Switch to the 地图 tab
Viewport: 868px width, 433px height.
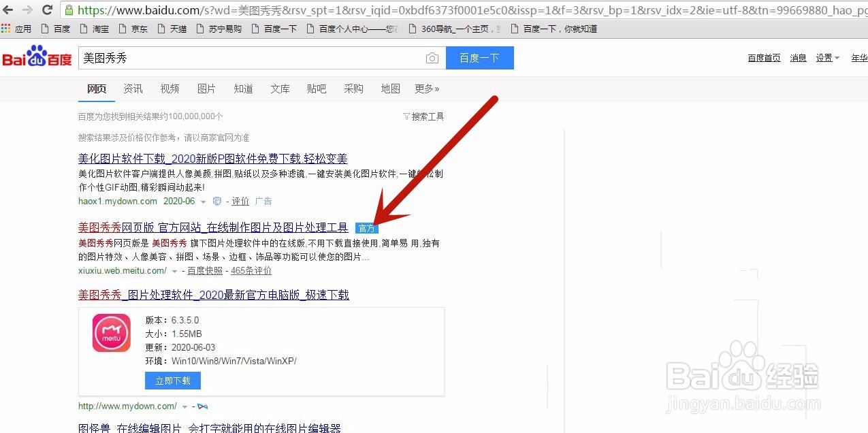tap(390, 89)
